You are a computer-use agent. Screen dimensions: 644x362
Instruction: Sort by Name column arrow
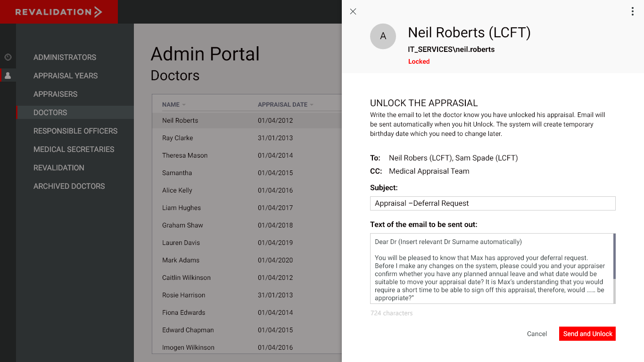[x=184, y=105]
